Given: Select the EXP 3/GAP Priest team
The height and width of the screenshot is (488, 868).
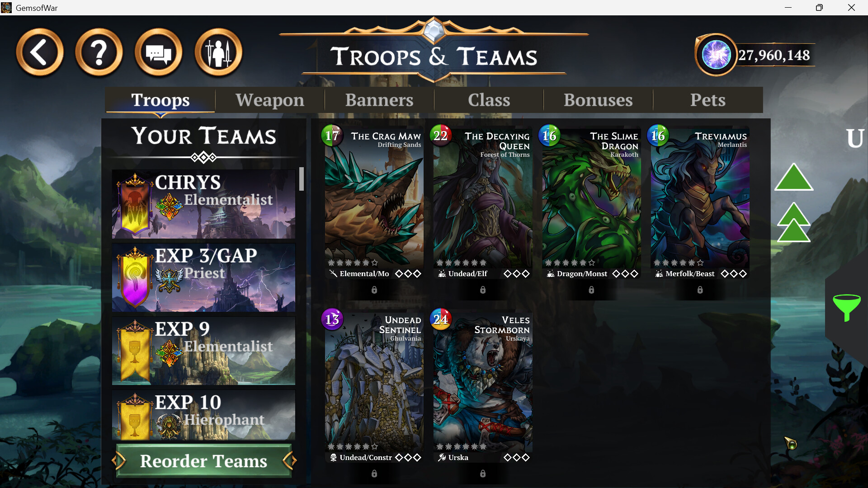Looking at the screenshot, I should [x=203, y=277].
